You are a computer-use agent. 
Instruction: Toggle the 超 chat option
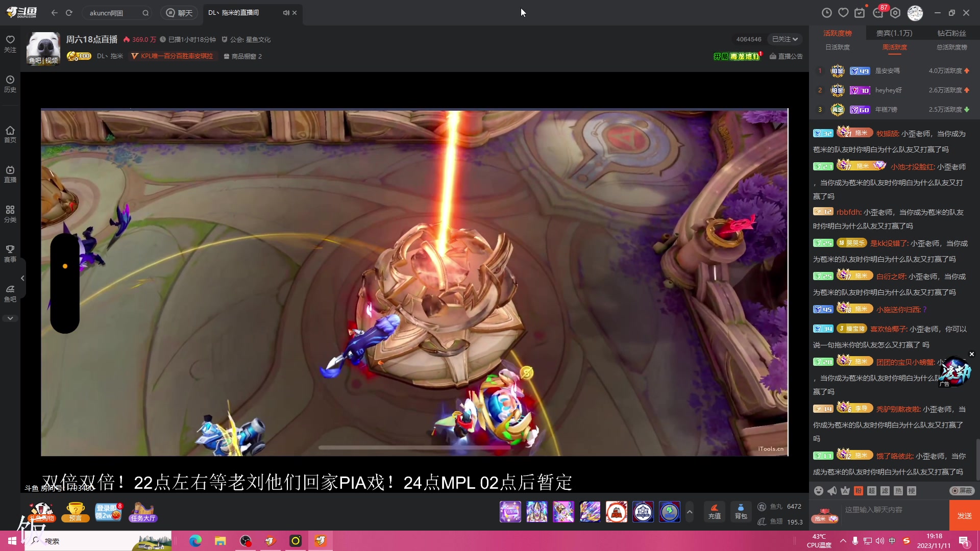(x=872, y=491)
